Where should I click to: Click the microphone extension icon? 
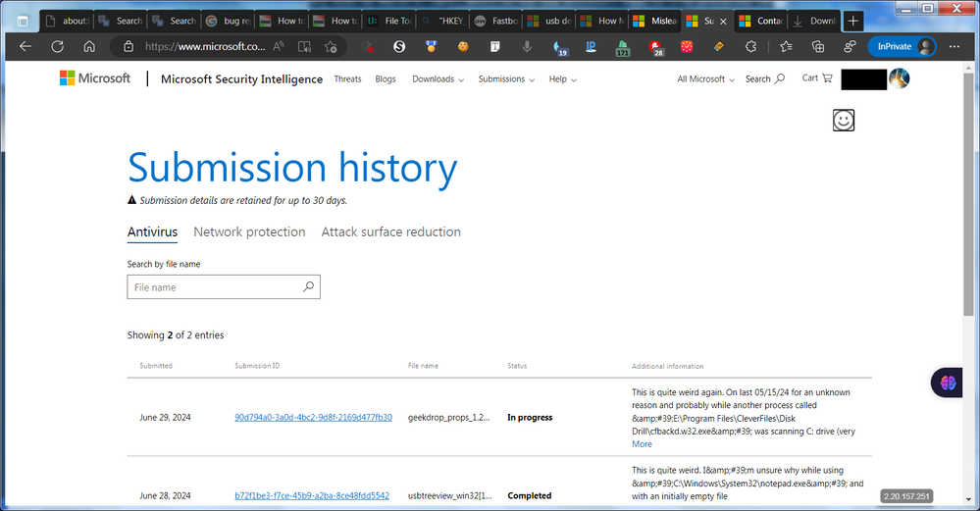tap(527, 46)
